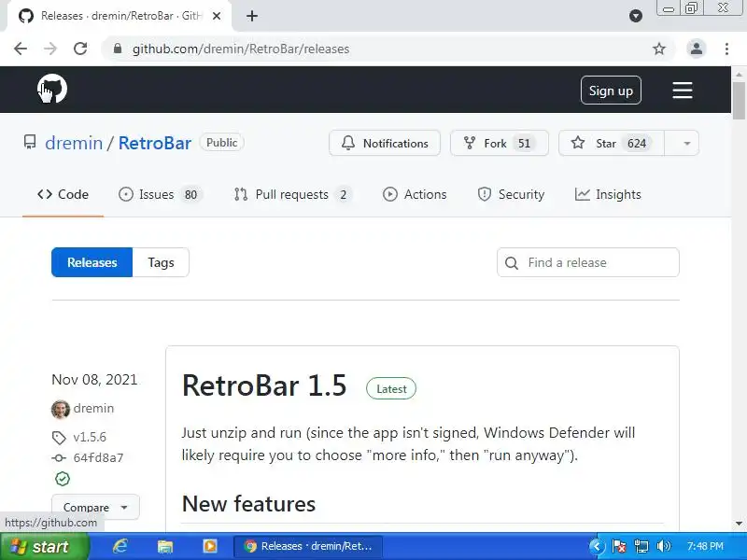
Task: Click the volume speaker tray icon
Action: [663, 546]
